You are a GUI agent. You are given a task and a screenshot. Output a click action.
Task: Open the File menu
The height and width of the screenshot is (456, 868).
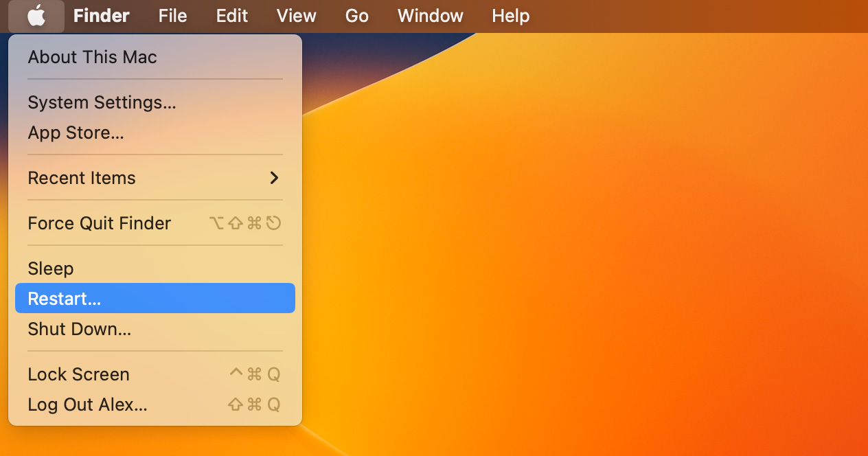(x=172, y=16)
